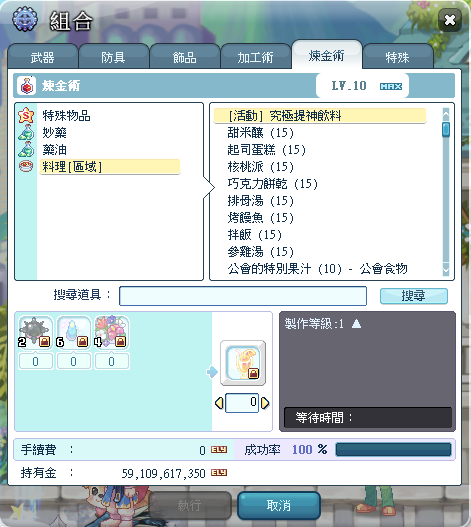Focus the 搜尋道具 search input field
This screenshot has height=527, width=471.
pos(243,296)
